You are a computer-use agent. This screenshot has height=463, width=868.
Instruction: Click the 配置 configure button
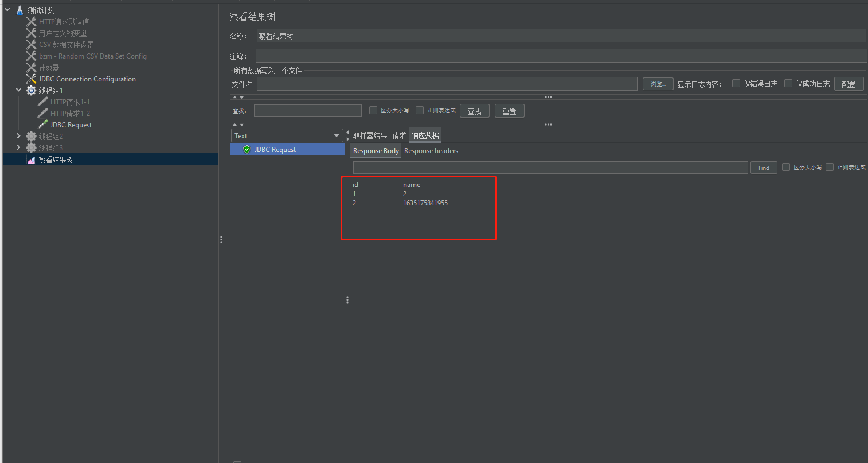pyautogui.click(x=849, y=84)
